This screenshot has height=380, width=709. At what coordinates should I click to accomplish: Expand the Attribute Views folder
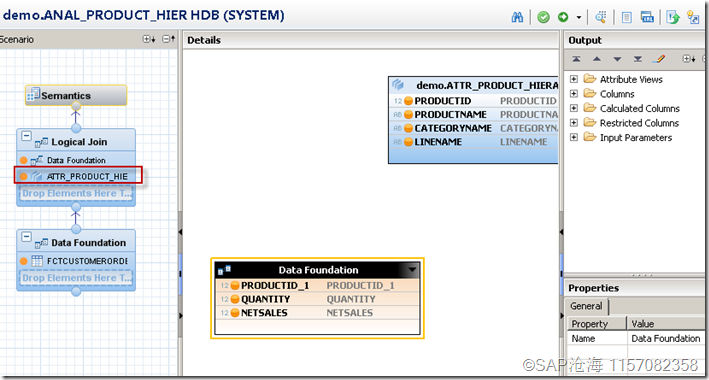[574, 79]
